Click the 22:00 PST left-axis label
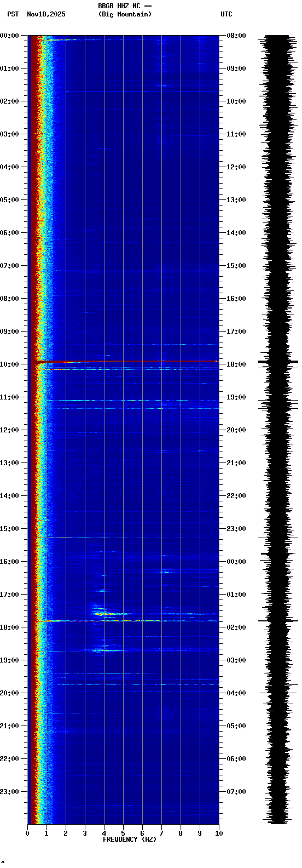 pyautogui.click(x=9, y=759)
